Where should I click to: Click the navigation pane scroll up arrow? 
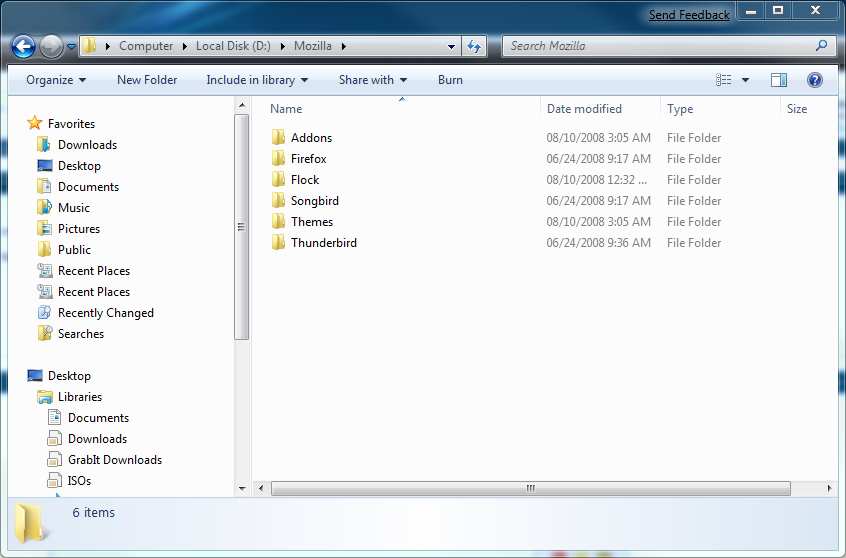242,105
